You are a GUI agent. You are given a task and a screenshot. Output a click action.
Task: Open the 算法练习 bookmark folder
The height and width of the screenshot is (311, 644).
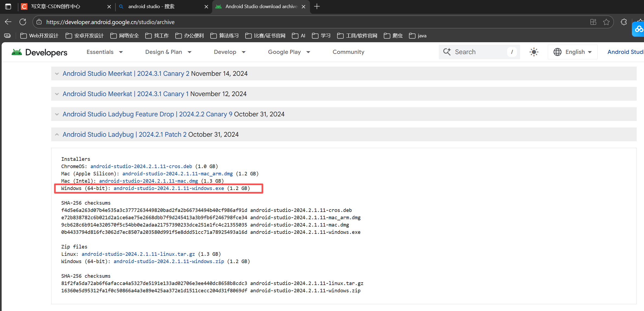click(224, 36)
